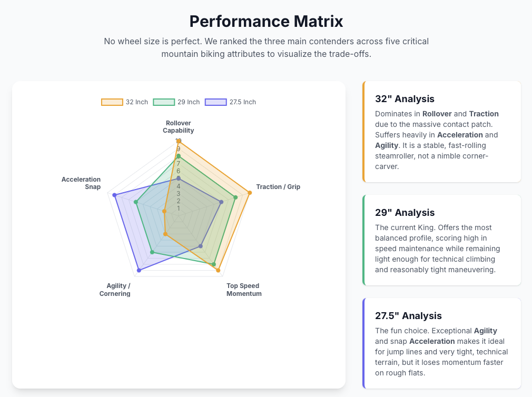
Task: Select the 32 Inch Top Speed point
Action: coord(218,270)
